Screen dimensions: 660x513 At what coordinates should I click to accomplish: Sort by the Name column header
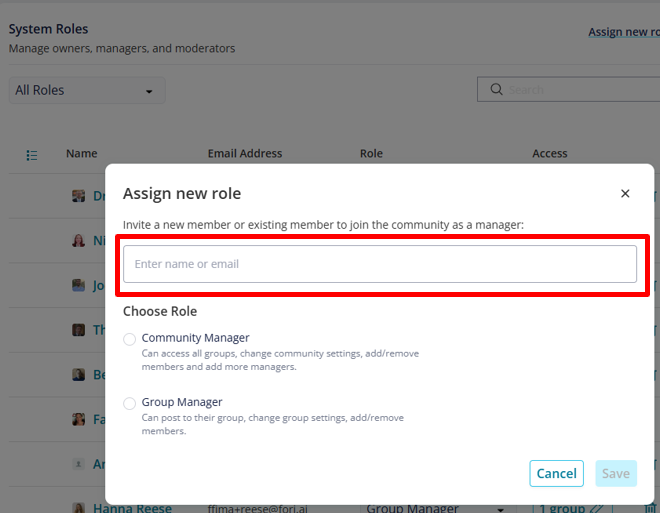tap(82, 153)
